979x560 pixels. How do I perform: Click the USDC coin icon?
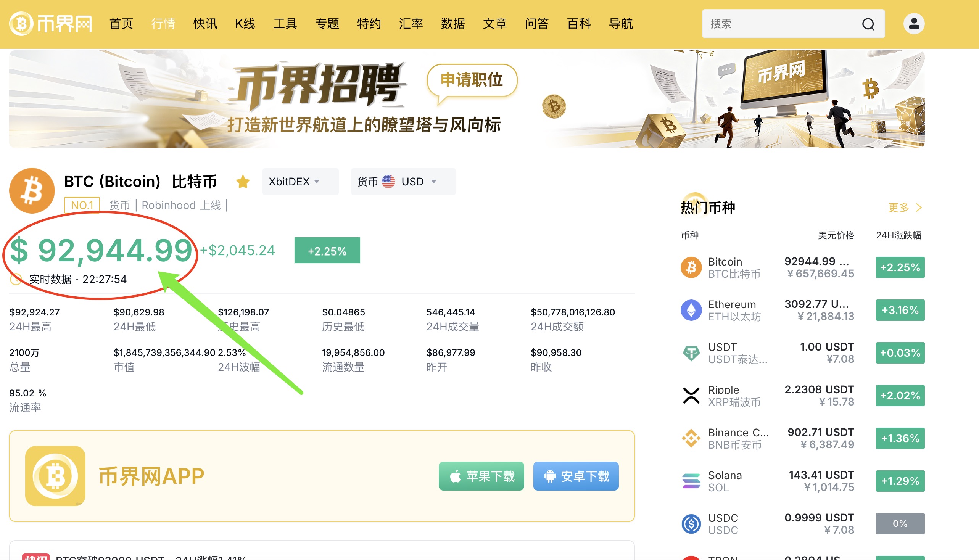coord(691,523)
